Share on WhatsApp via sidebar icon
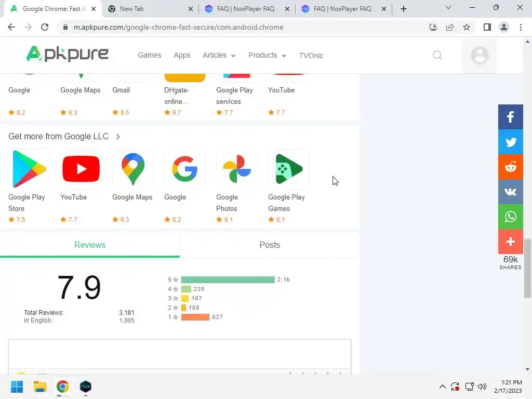Image resolution: width=532 pixels, height=399 pixels. point(510,217)
